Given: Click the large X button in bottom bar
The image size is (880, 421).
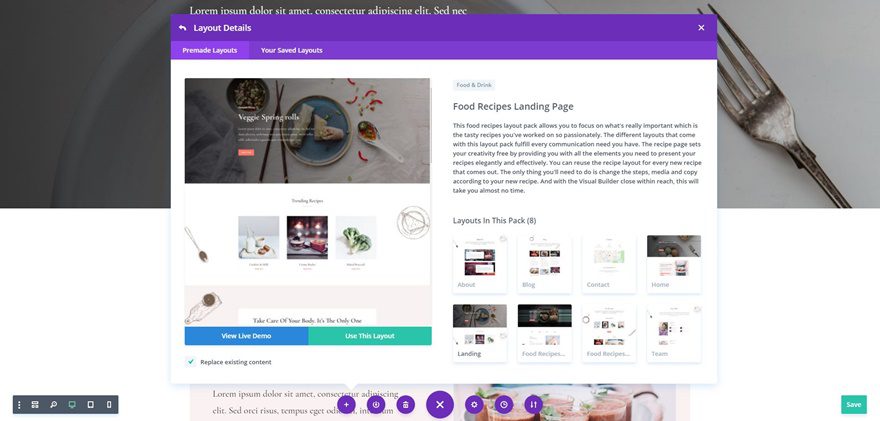Looking at the screenshot, I should [440, 404].
